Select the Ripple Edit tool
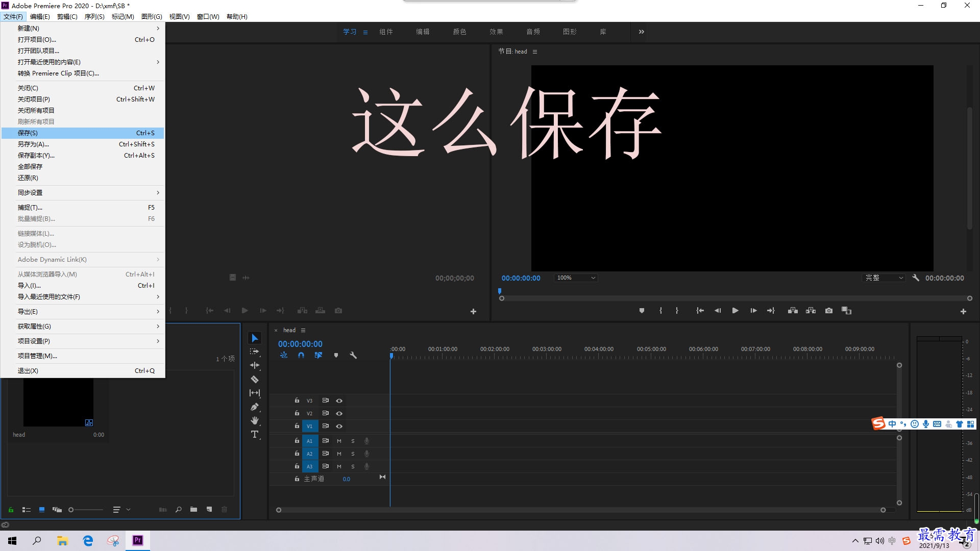The width and height of the screenshot is (980, 551). click(x=255, y=365)
